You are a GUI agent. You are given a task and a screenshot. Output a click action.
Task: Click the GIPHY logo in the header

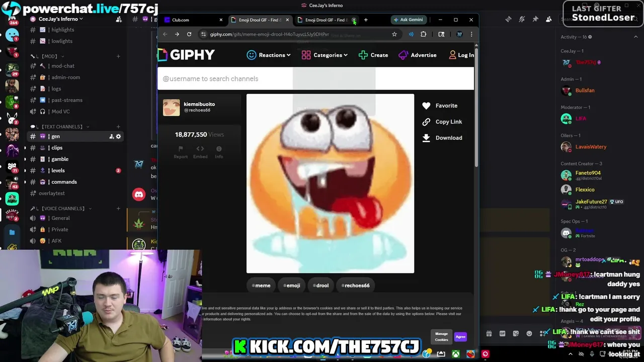click(x=186, y=55)
